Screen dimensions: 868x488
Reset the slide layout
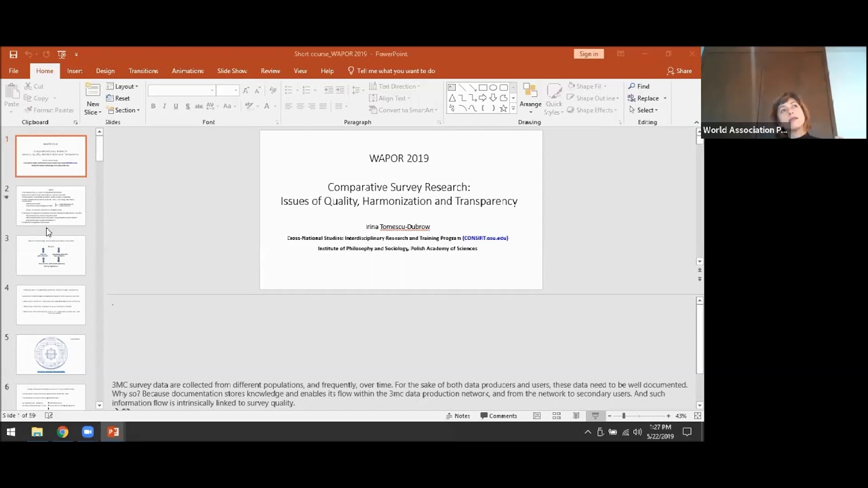pos(118,98)
